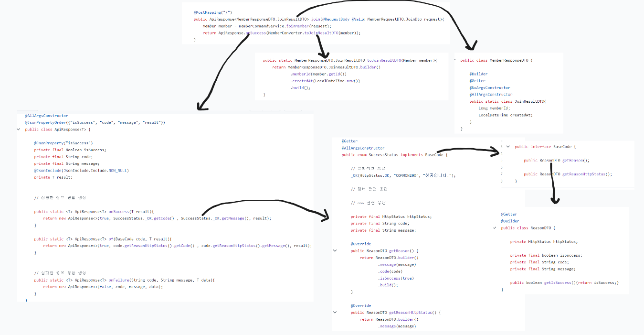The height and width of the screenshot is (335, 644).
Task: Collapse the BaseCode interface fold chevron
Action: 508,147
